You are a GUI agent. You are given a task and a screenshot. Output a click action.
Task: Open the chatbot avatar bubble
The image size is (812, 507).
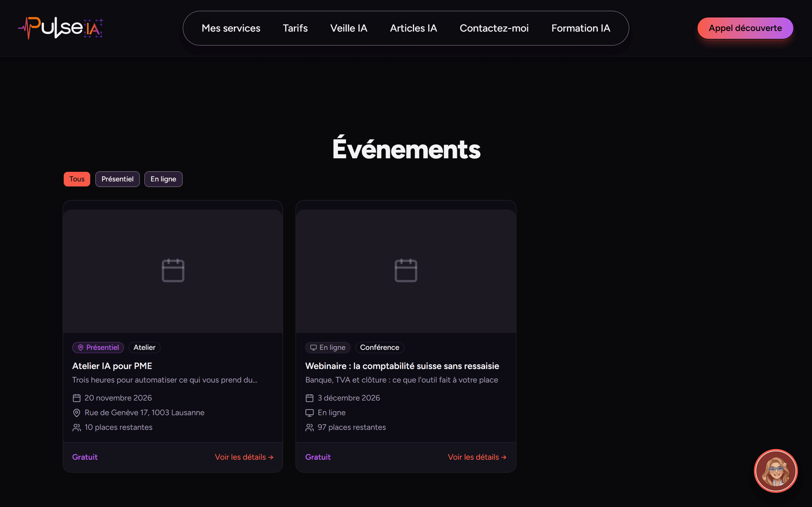click(x=775, y=471)
